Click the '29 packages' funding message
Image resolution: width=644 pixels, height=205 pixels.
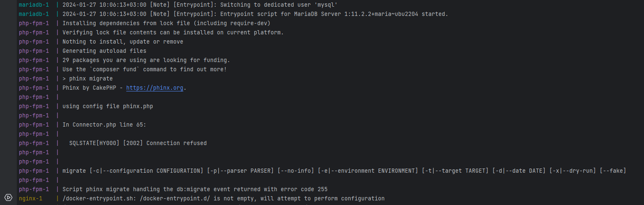point(146,60)
